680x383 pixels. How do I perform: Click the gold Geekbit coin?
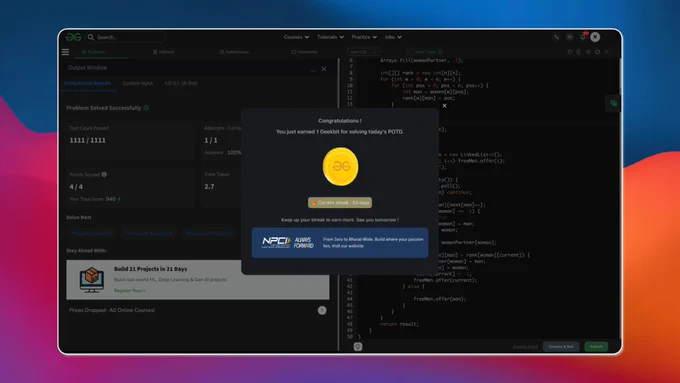(340, 167)
